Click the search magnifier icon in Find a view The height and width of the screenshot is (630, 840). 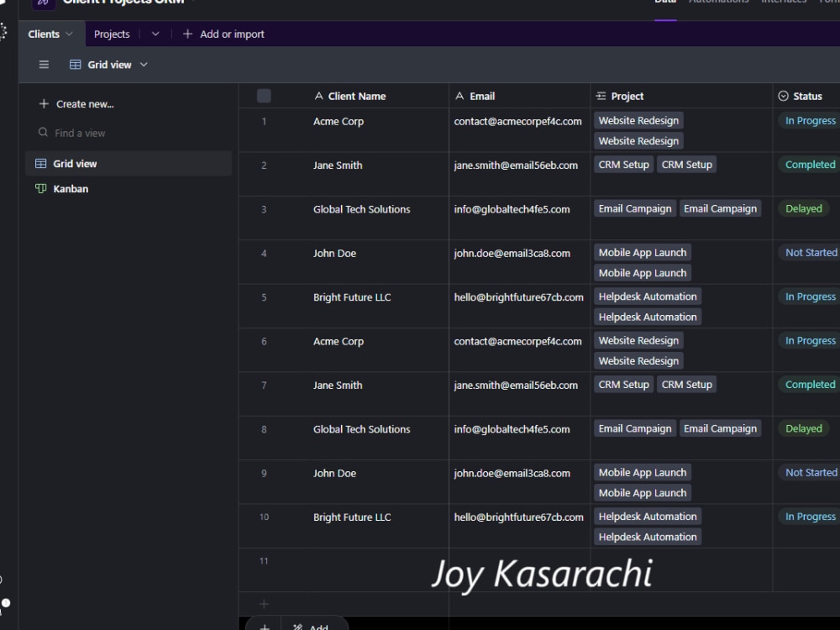[44, 133]
